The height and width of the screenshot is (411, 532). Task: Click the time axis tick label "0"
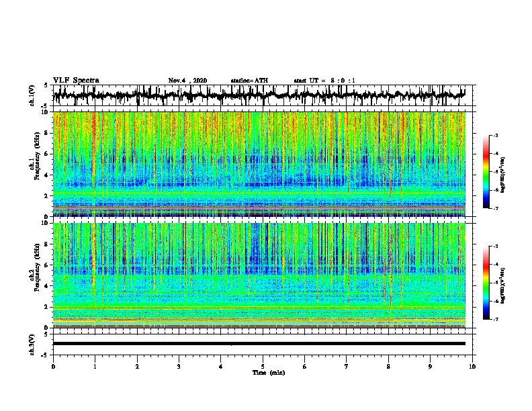coord(53,367)
